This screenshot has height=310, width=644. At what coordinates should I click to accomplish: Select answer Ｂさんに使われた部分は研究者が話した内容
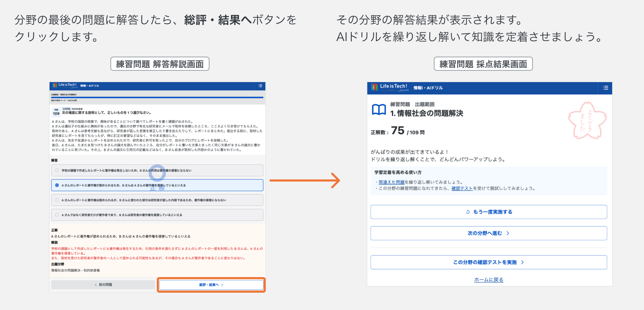coord(157,200)
